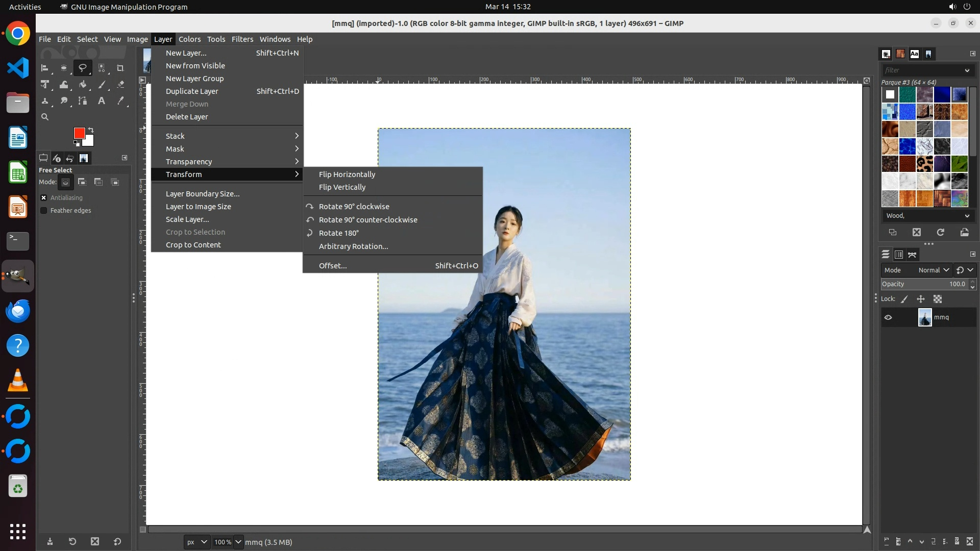This screenshot has width=980, height=551.
Task: Select the Zoom magnifier tool
Action: pyautogui.click(x=45, y=117)
